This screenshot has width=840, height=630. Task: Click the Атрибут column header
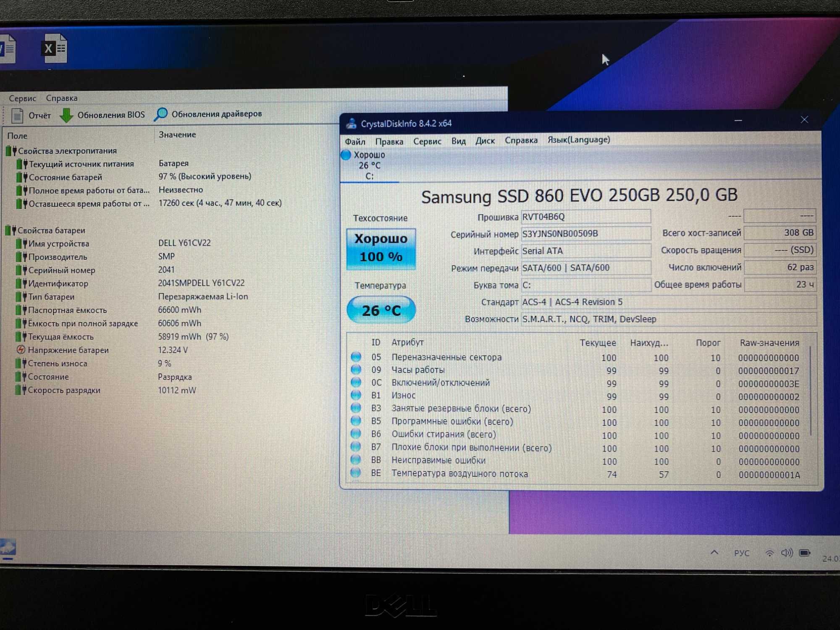[x=407, y=342]
